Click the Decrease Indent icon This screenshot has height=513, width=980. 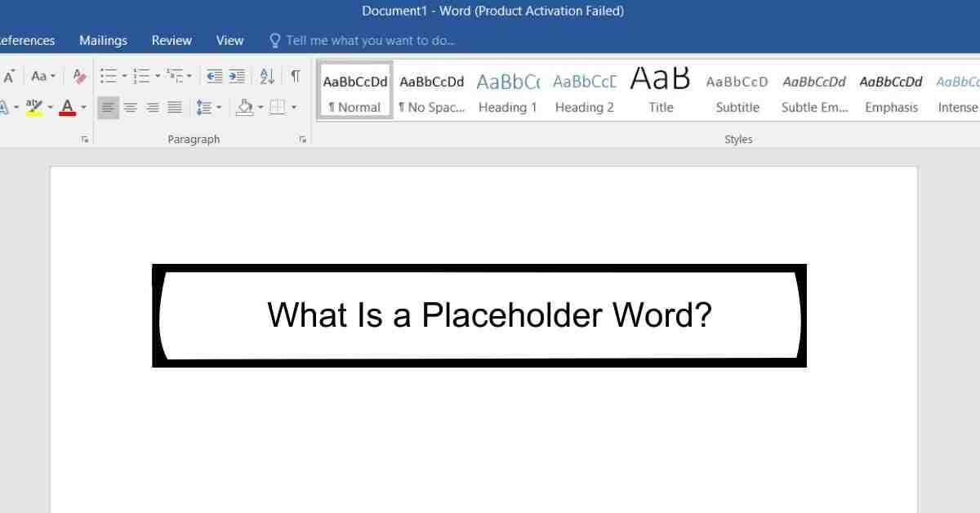tap(214, 76)
